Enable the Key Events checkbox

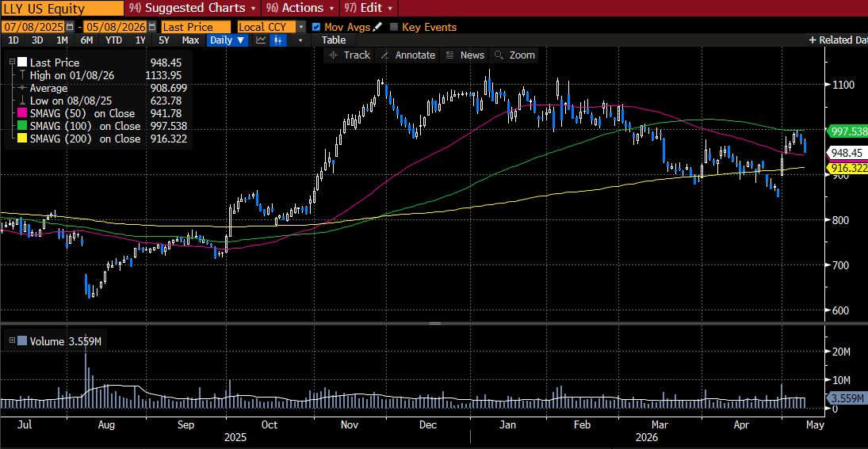pyautogui.click(x=394, y=27)
